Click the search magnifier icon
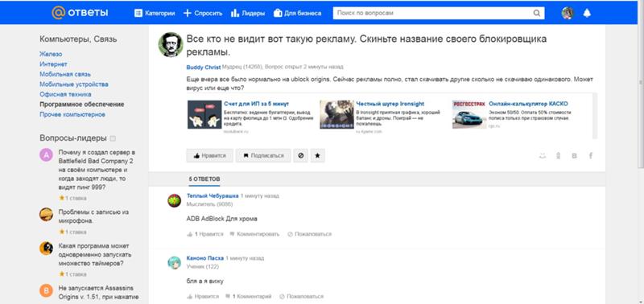The width and height of the screenshot is (644, 304). [x=537, y=13]
